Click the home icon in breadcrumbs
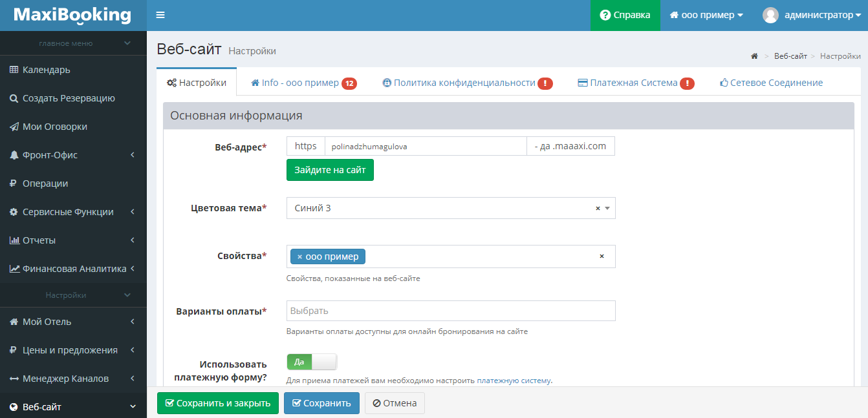This screenshot has width=868, height=418. coord(754,56)
